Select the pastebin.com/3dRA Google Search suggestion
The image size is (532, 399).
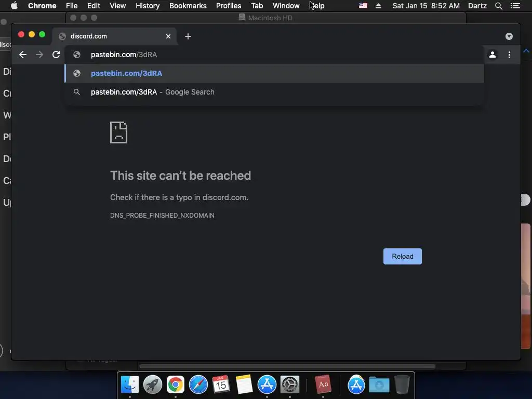click(274, 92)
